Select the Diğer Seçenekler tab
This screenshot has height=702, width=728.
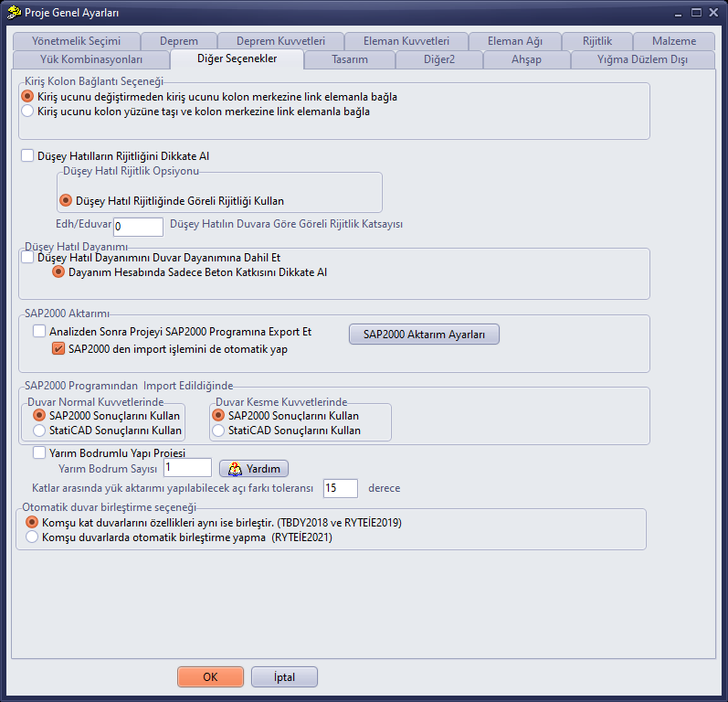click(x=237, y=58)
